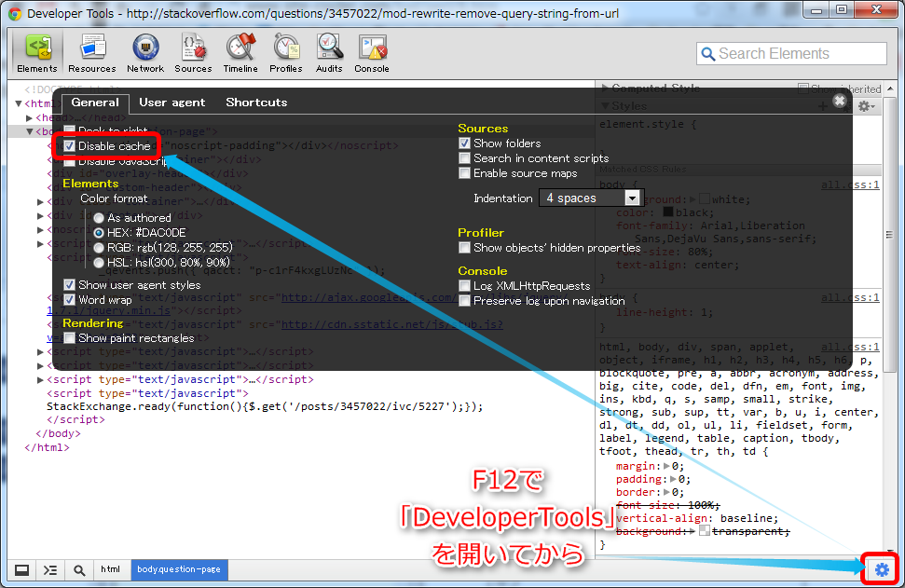Enable Show folders checkbox
This screenshot has width=905, height=588.
click(x=464, y=144)
